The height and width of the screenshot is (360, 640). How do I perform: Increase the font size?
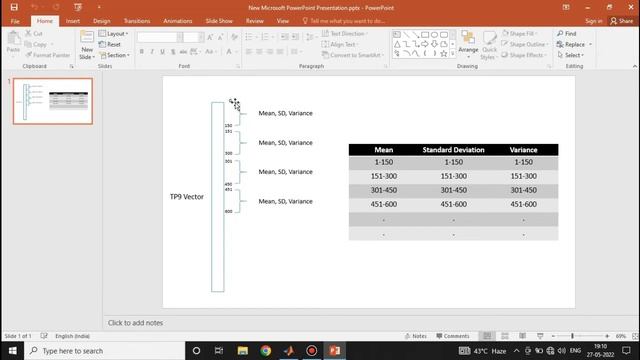(210, 37)
